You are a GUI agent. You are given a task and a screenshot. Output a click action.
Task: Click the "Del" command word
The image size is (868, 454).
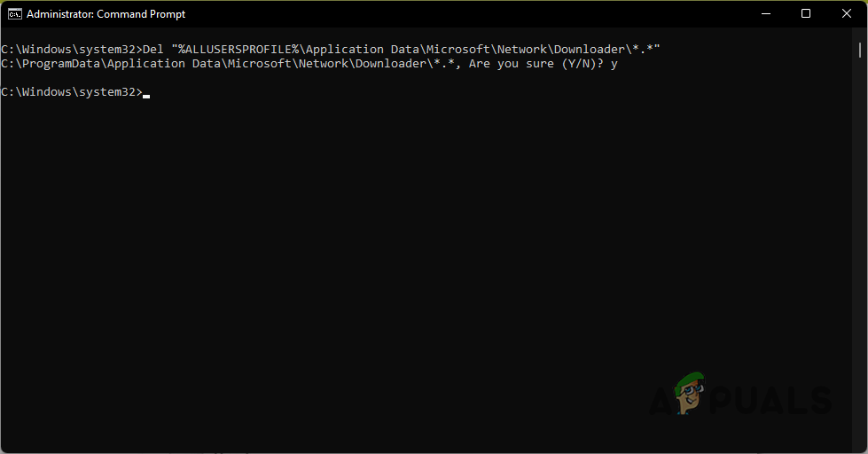152,50
